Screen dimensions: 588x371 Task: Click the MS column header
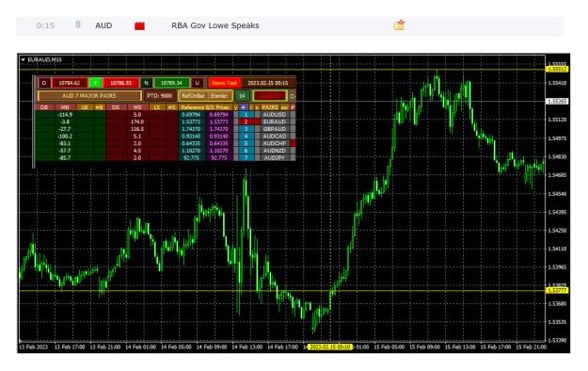tap(138, 107)
